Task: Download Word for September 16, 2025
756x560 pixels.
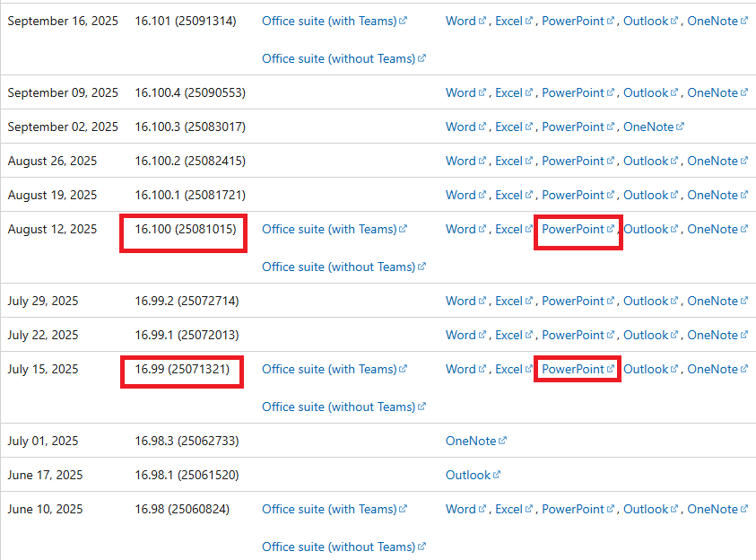Action: pos(465,22)
